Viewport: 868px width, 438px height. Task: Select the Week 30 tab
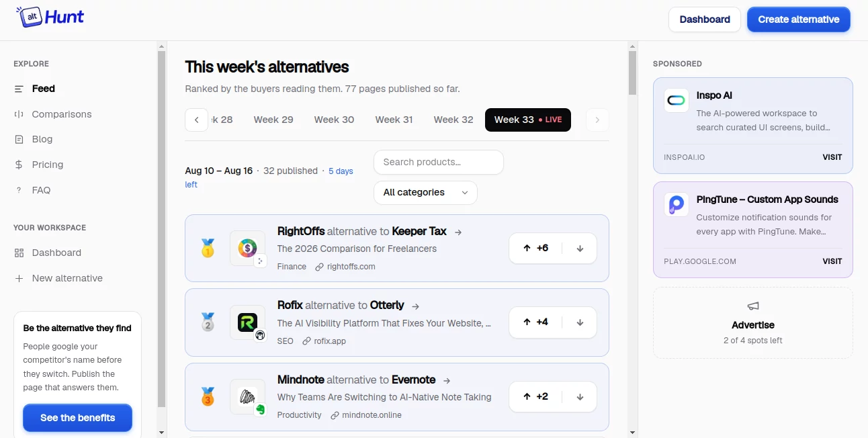[334, 120]
